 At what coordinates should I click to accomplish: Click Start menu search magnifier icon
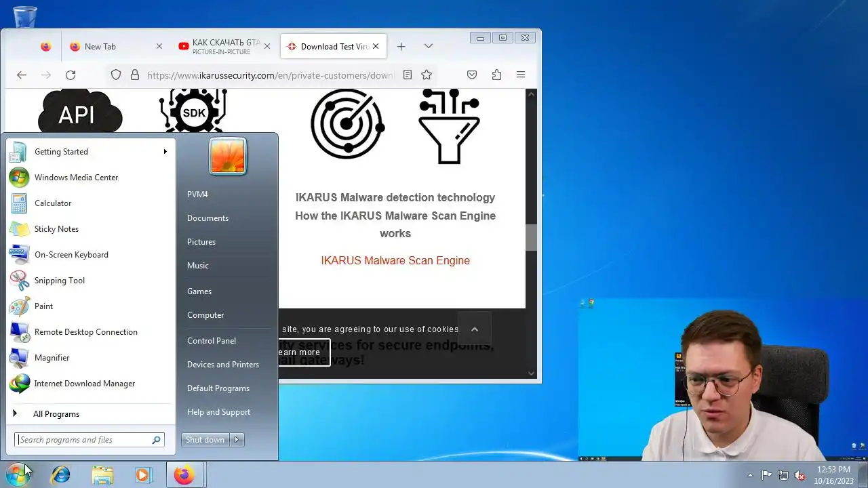(x=157, y=440)
